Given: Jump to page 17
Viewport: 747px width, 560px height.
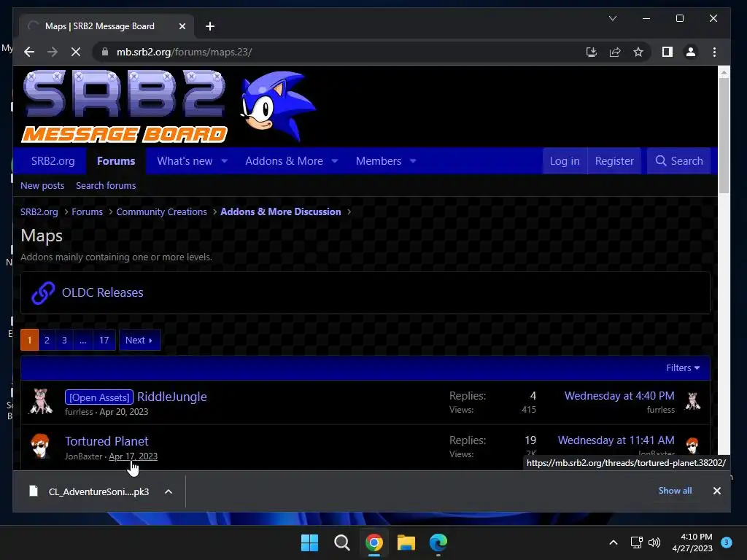Looking at the screenshot, I should pos(104,340).
